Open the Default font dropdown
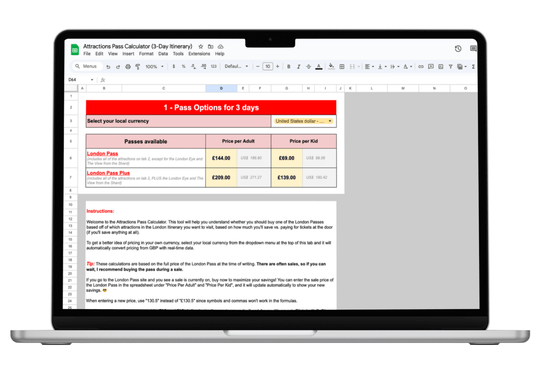 click(236, 66)
